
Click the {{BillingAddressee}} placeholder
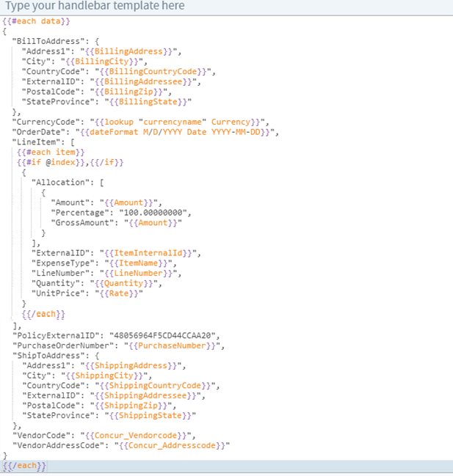(x=143, y=81)
